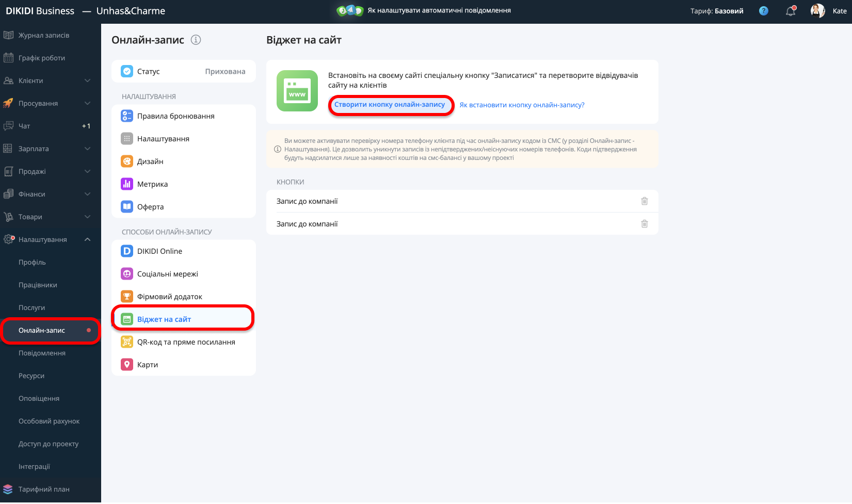Open Працівники in settings submenu
The height and width of the screenshot is (504, 852).
coord(38,285)
